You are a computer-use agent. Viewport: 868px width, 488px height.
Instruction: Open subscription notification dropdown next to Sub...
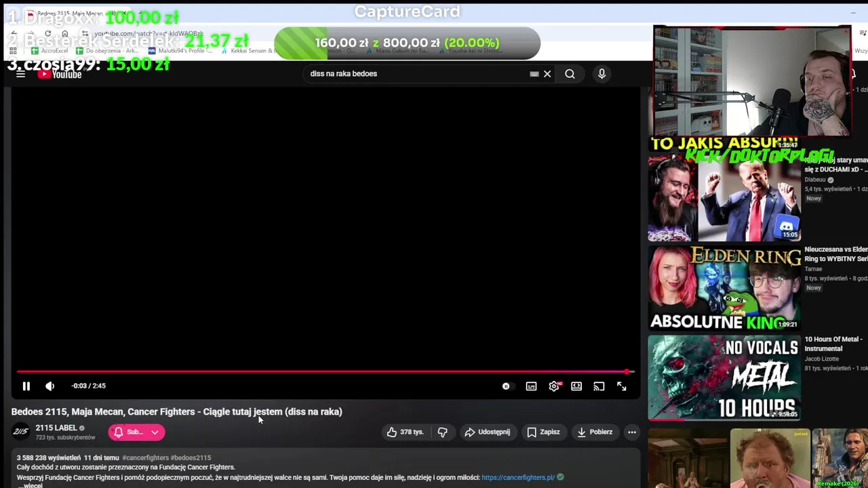tap(155, 432)
